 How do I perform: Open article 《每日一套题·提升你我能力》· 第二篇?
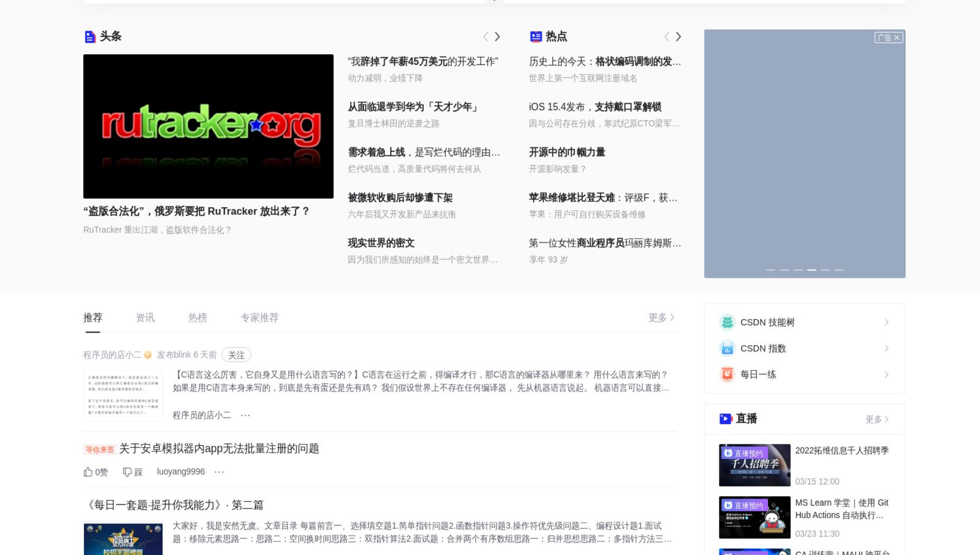click(x=174, y=505)
